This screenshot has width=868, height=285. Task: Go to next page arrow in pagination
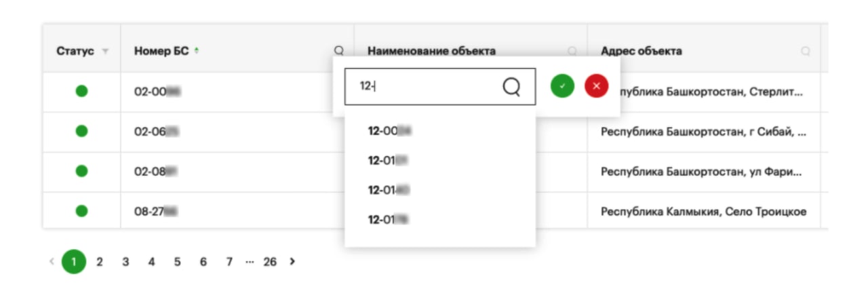(292, 261)
